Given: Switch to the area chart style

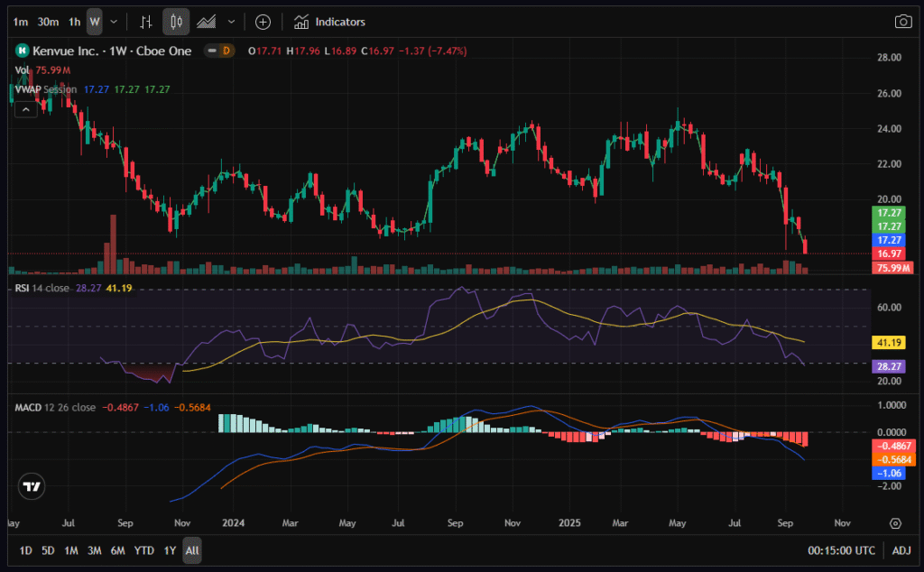Looking at the screenshot, I should [x=207, y=22].
